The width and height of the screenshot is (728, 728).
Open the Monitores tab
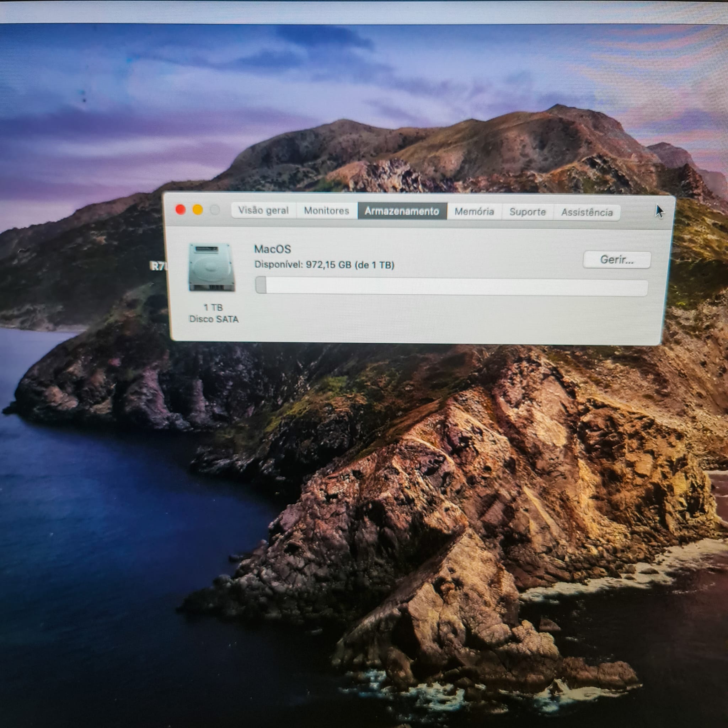(326, 211)
